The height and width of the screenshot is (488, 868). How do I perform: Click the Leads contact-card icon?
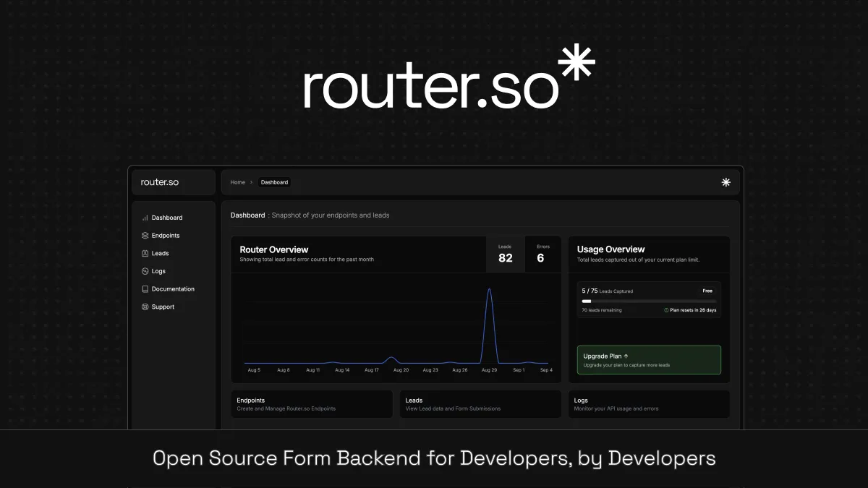click(145, 253)
